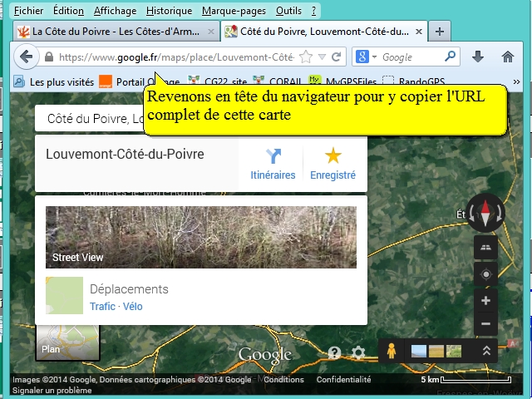Click the 5 km scale bar

click(465, 379)
